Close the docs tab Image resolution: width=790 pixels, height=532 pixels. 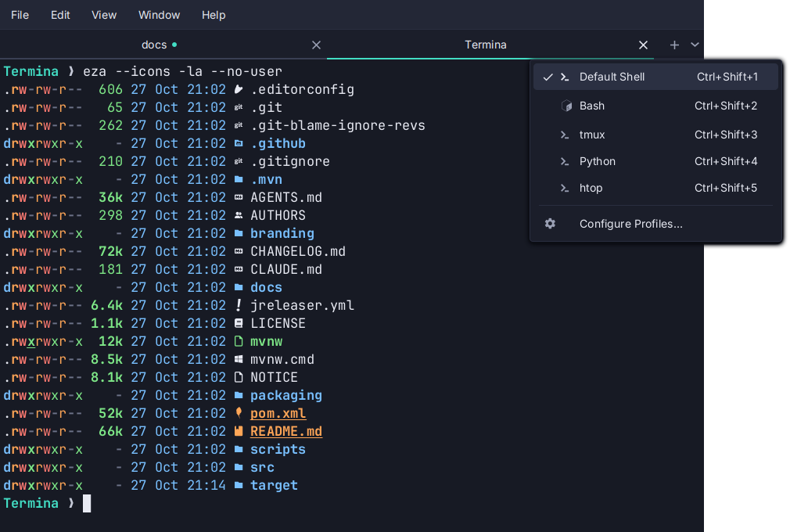pos(316,45)
